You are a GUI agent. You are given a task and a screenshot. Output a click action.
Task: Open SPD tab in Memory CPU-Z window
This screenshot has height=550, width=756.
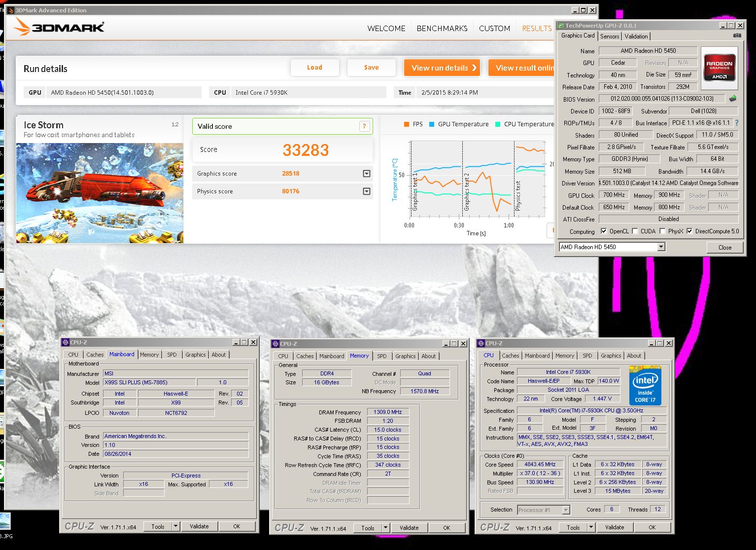382,356
